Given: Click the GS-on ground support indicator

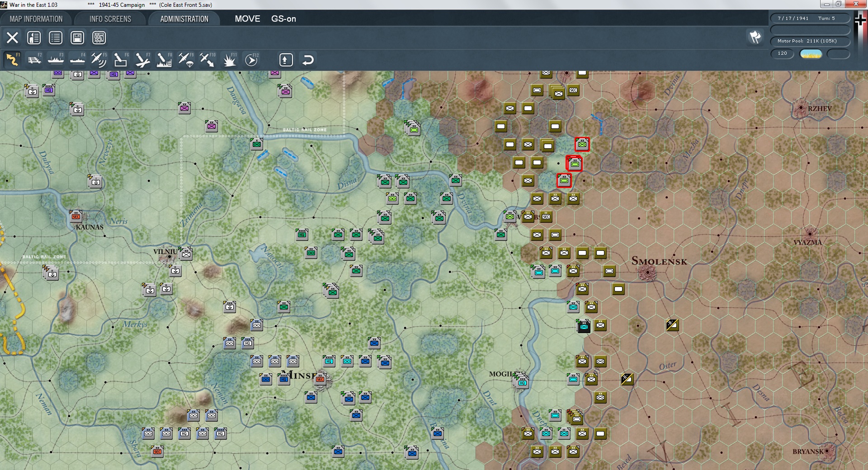Looking at the screenshot, I should pos(283,19).
